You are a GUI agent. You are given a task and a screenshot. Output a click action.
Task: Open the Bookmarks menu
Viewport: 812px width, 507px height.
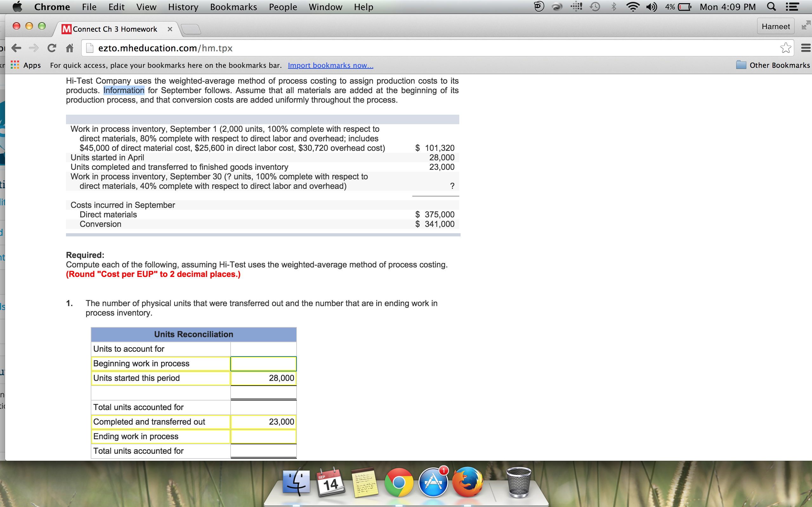(233, 7)
